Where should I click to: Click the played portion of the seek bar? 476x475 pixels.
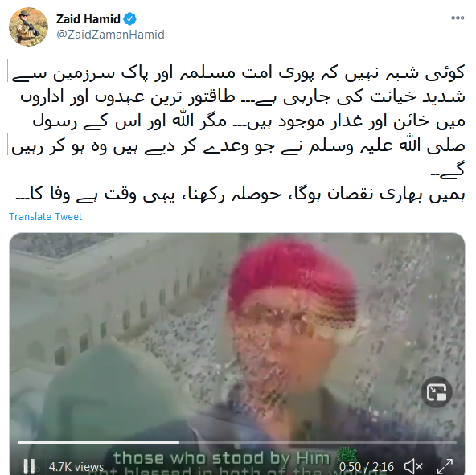(98, 443)
